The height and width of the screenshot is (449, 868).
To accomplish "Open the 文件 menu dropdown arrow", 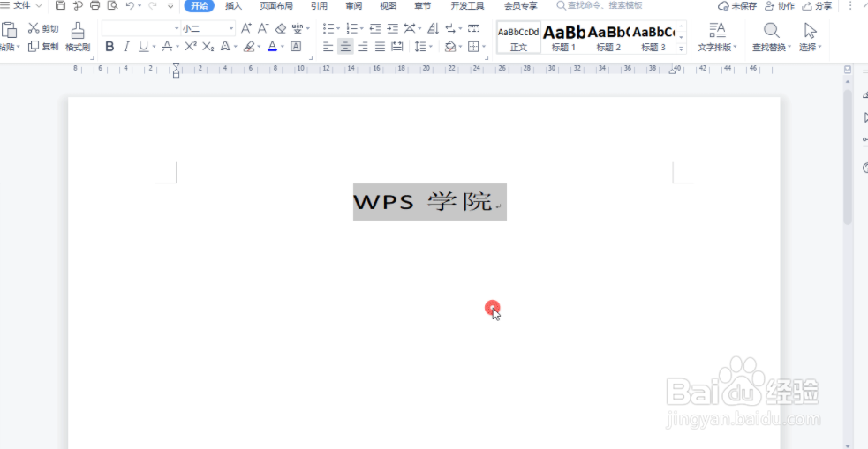I will [39, 6].
